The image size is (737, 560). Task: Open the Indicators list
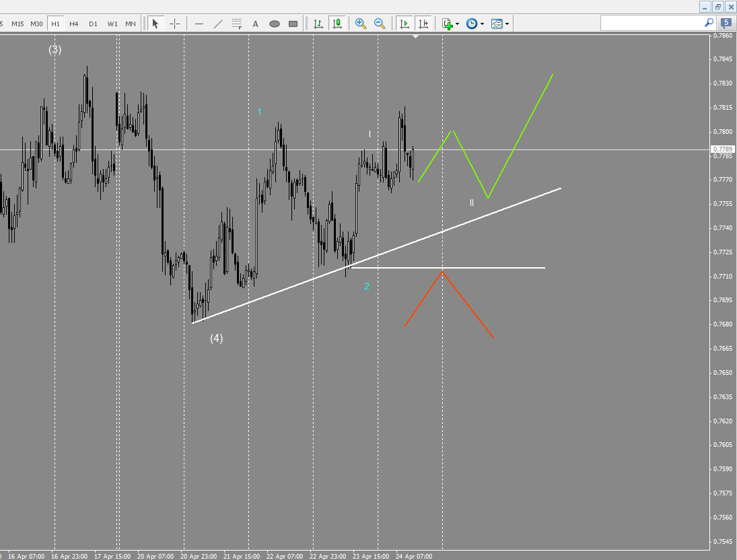coord(446,24)
